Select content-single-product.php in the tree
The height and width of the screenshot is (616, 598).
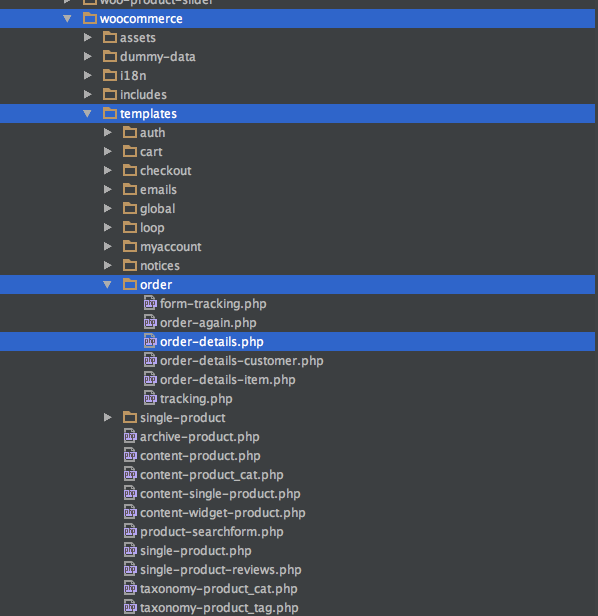220,494
